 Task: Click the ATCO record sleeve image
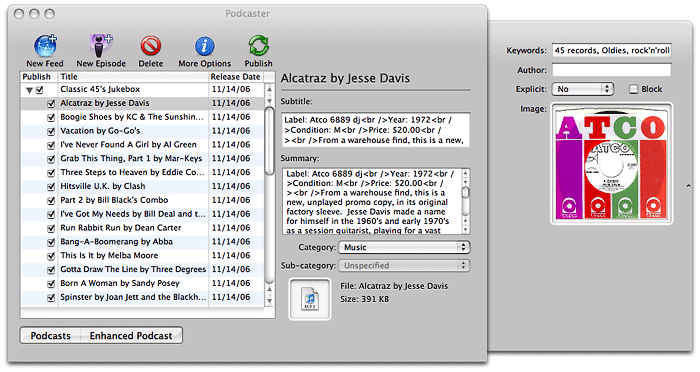point(612,163)
